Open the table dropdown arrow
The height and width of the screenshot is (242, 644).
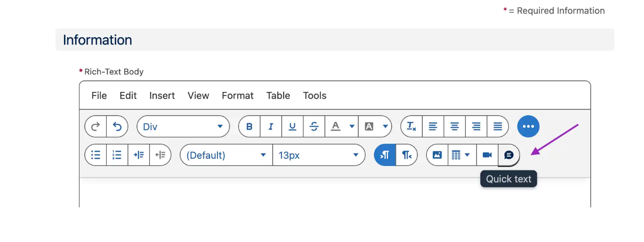pos(468,155)
